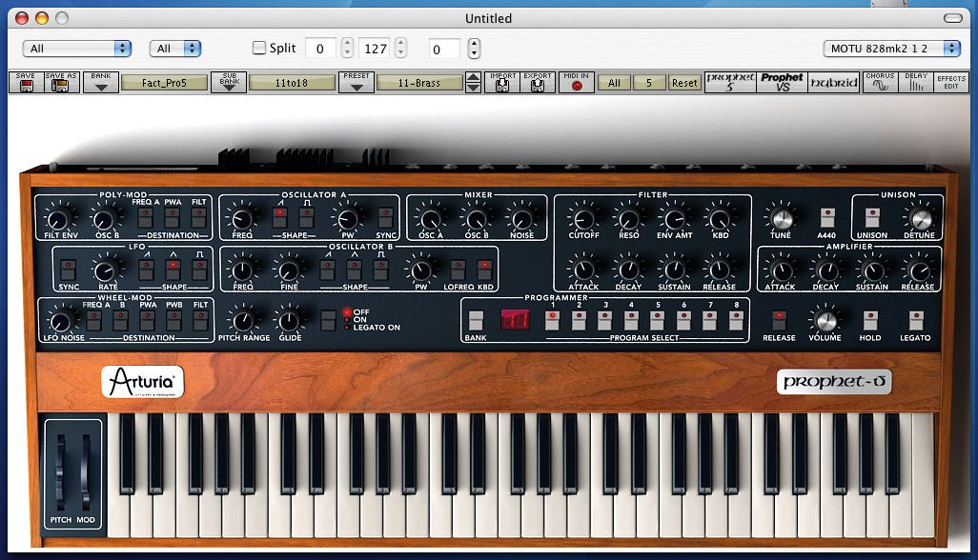Open the Preset dropdown
Image resolution: width=978 pixels, height=560 pixels.
coord(357,82)
